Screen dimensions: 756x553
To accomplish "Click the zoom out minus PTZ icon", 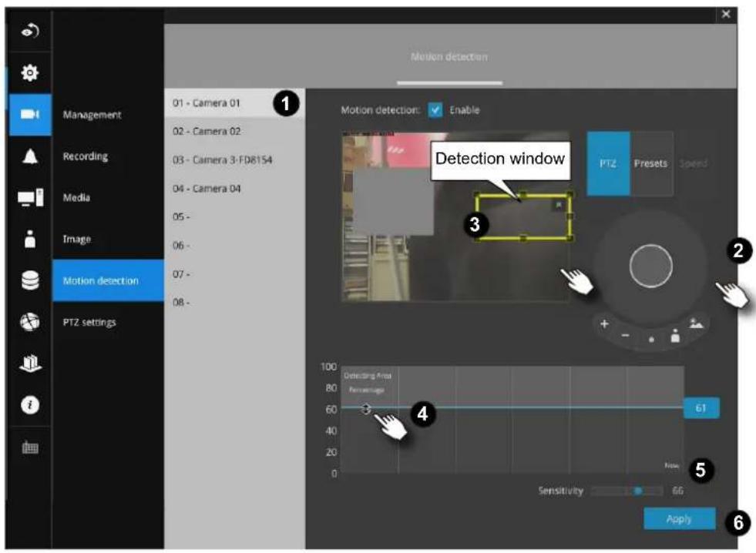I will coord(625,335).
